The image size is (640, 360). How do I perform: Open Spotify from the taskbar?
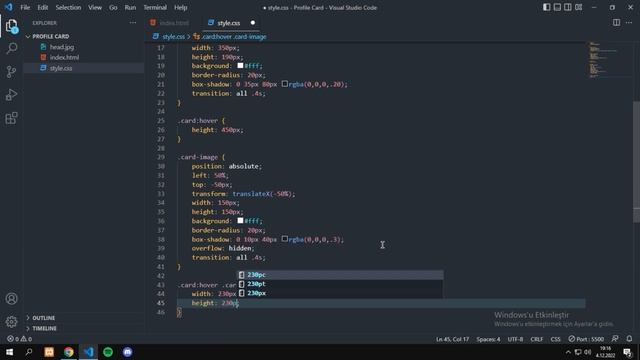tap(108, 352)
